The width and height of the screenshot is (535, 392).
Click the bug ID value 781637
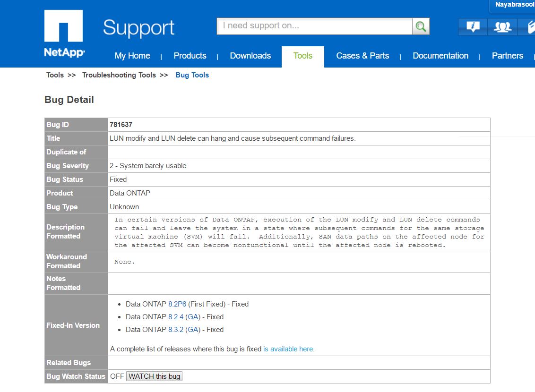(x=121, y=125)
